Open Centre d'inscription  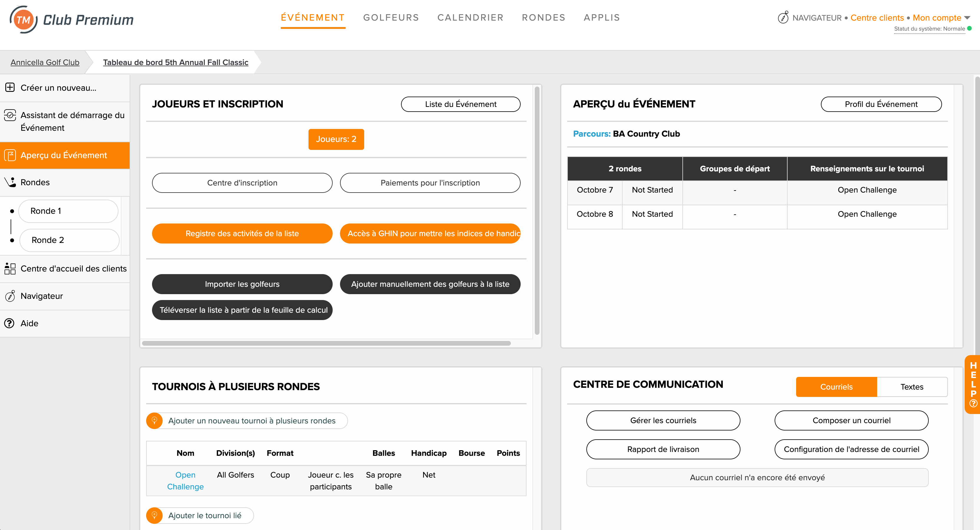(x=242, y=183)
